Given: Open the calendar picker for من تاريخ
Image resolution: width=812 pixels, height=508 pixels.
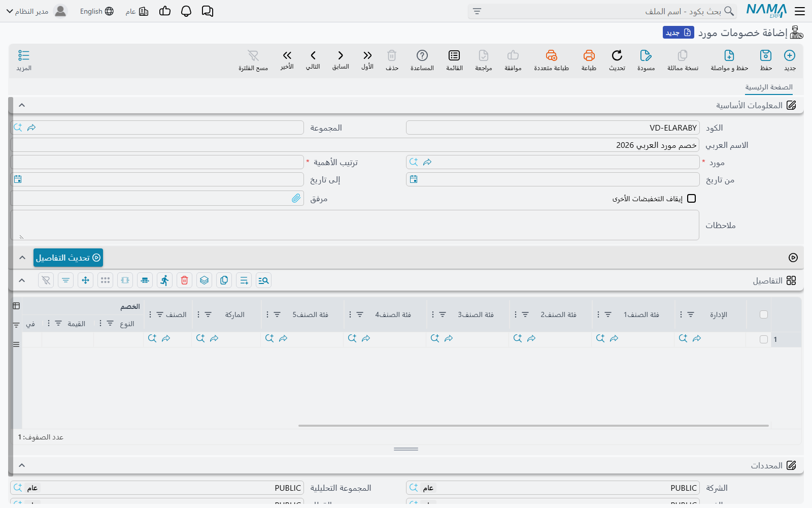Looking at the screenshot, I should [414, 179].
